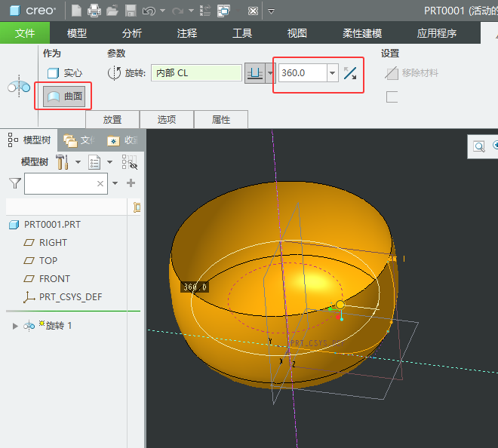Image resolution: width=498 pixels, height=448 pixels.
Task: Select the 曲面 (surface) option
Action: coord(65,96)
